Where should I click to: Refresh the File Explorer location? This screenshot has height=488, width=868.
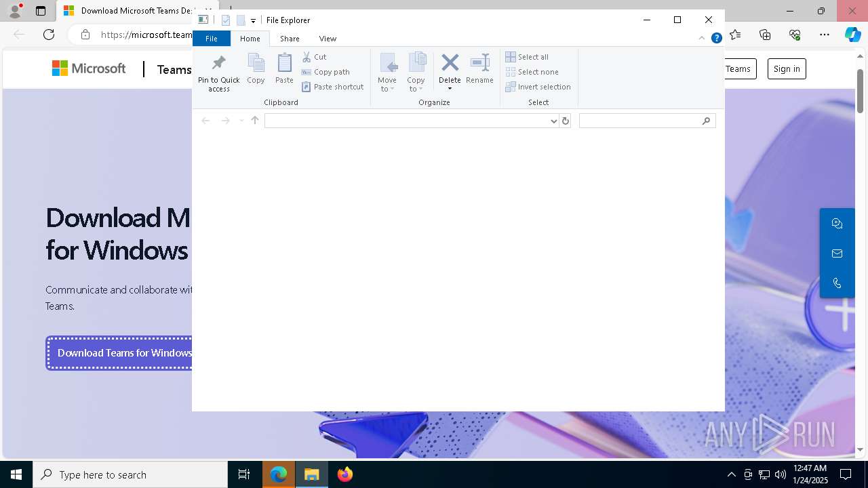click(x=565, y=121)
